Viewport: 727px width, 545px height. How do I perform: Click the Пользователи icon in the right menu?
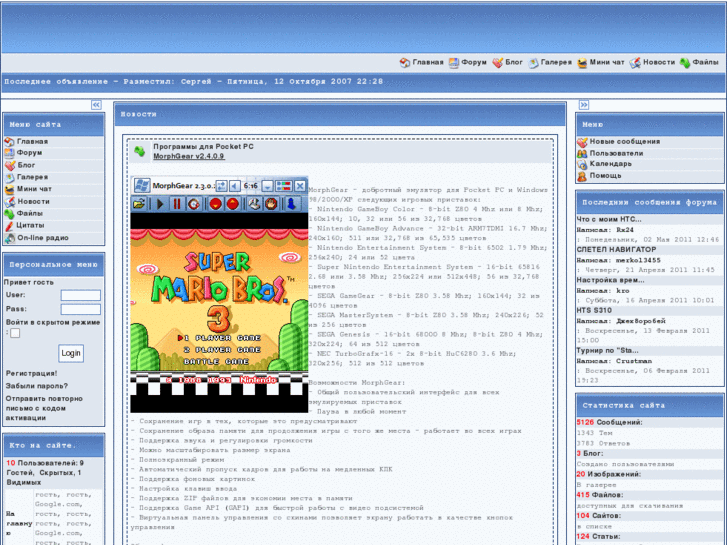pyautogui.click(x=582, y=153)
